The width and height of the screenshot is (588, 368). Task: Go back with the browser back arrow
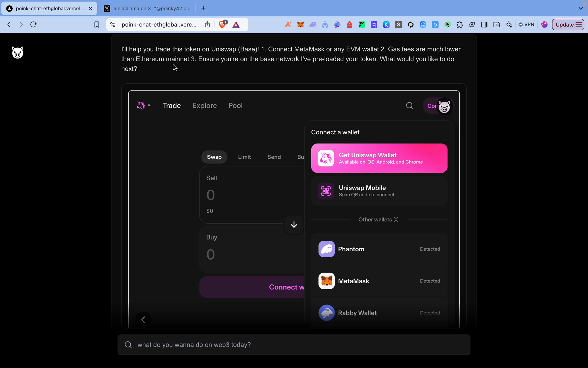[9, 25]
